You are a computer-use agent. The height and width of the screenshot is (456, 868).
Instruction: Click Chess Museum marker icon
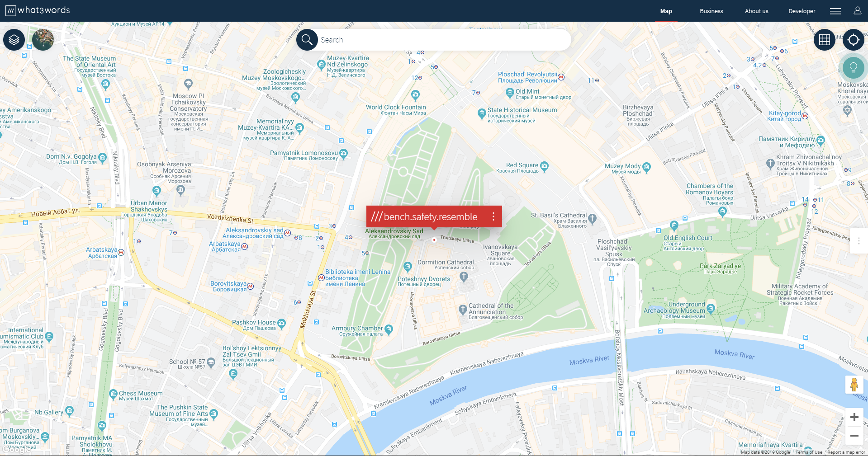[113, 395]
